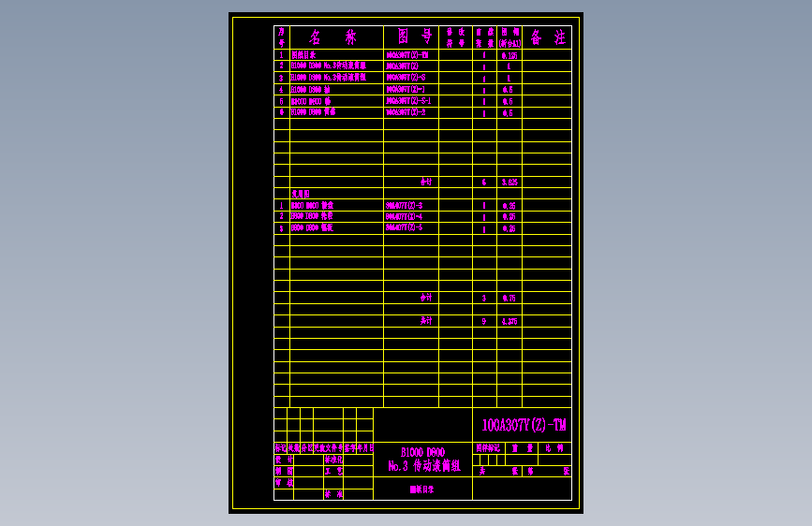The height and width of the screenshot is (526, 812).
Task: Select the subtotal sheet count 6
Action: (484, 183)
